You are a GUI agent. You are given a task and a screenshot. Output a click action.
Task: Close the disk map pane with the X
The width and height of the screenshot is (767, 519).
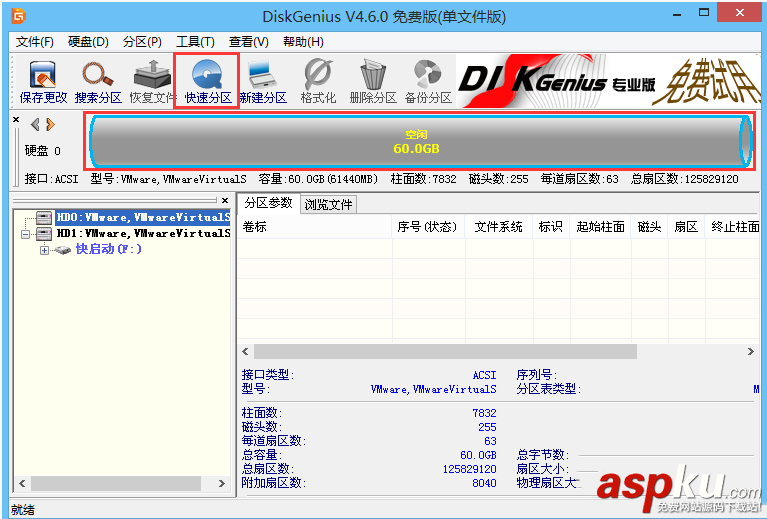click(x=16, y=119)
